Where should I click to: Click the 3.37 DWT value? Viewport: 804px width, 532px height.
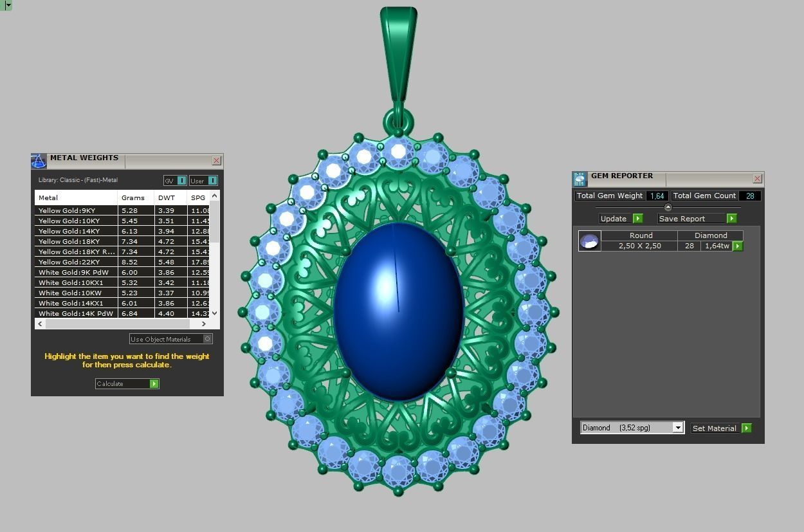tap(166, 293)
